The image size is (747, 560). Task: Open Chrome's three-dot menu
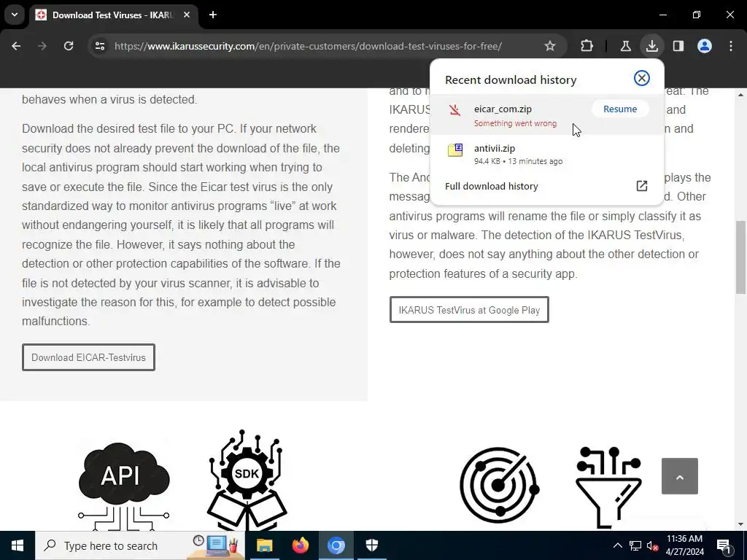pyautogui.click(x=731, y=46)
